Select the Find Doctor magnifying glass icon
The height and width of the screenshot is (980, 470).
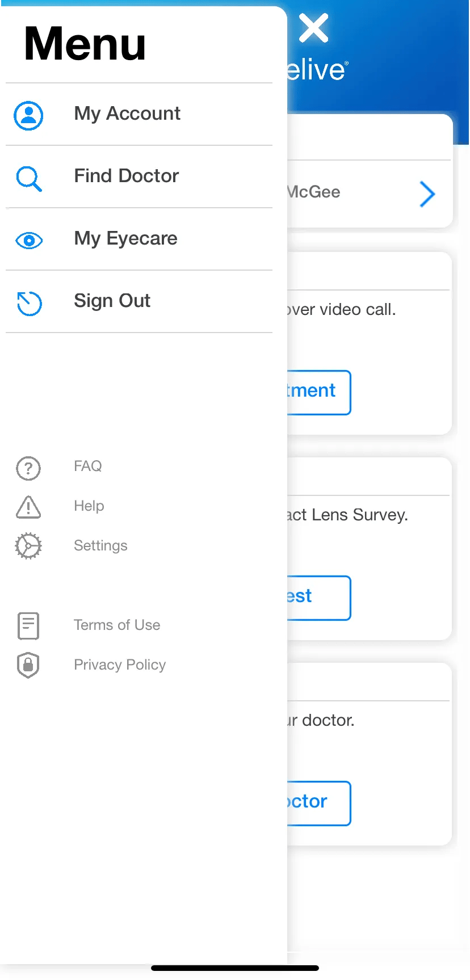(28, 178)
